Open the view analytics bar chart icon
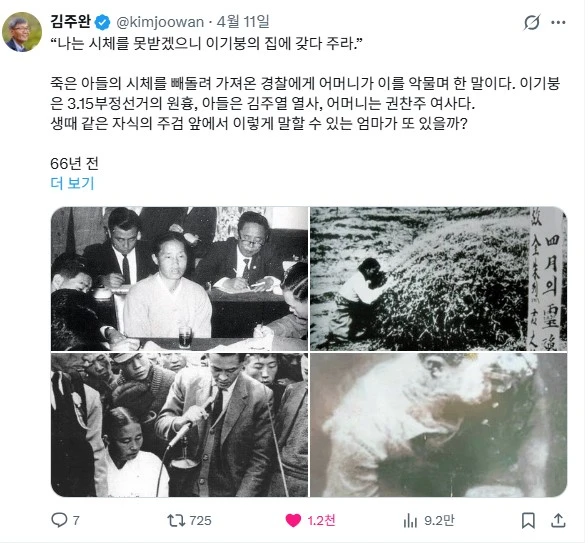 point(410,520)
